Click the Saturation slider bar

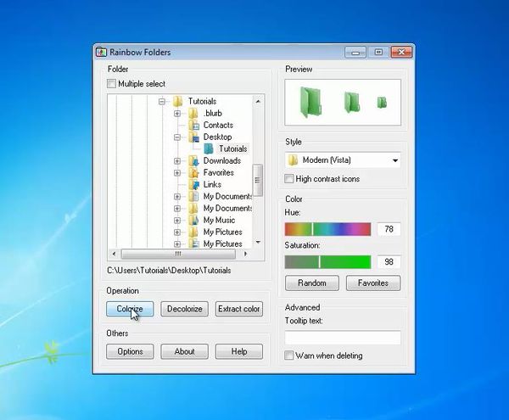pyautogui.click(x=327, y=262)
